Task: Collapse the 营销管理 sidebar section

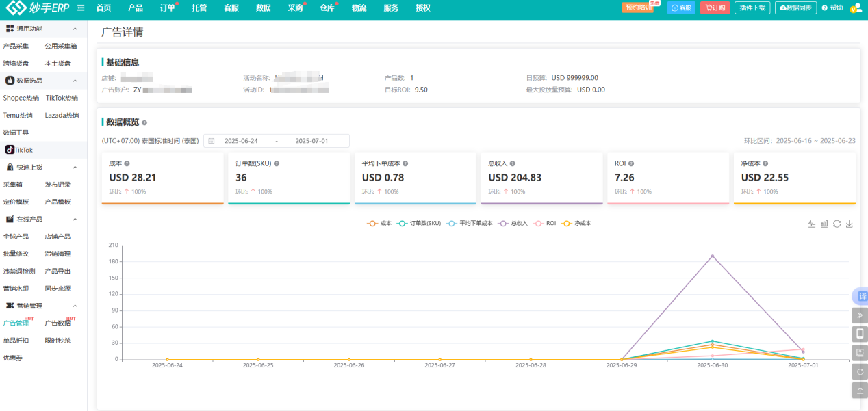Action: point(75,306)
